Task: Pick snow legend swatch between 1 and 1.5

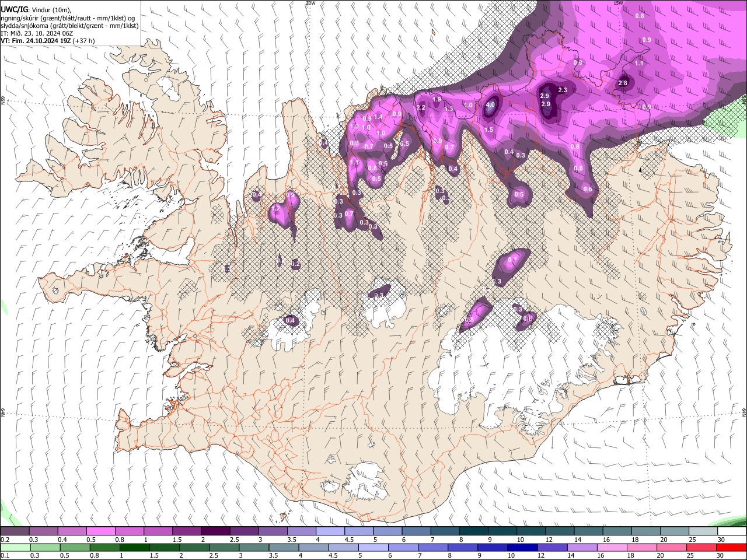Action: point(158,531)
